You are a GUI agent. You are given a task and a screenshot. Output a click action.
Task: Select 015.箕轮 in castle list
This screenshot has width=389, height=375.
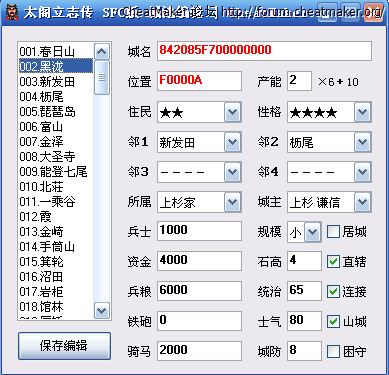pos(56,261)
